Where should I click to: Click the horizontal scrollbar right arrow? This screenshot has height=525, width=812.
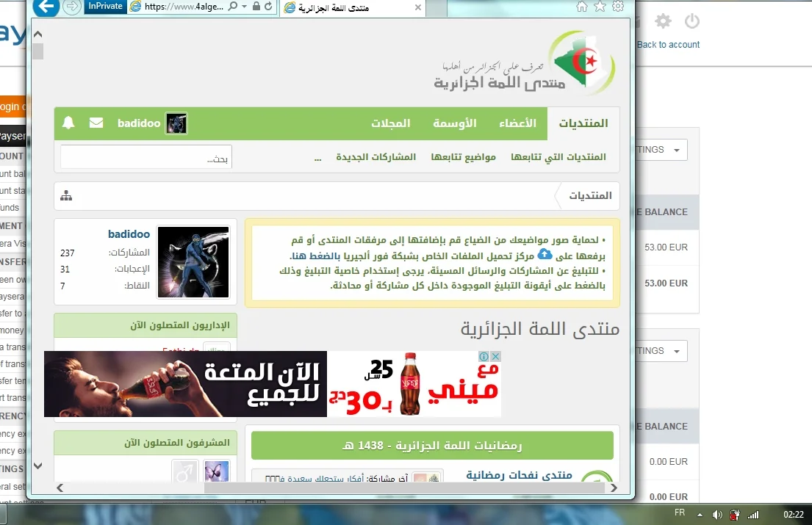click(614, 488)
